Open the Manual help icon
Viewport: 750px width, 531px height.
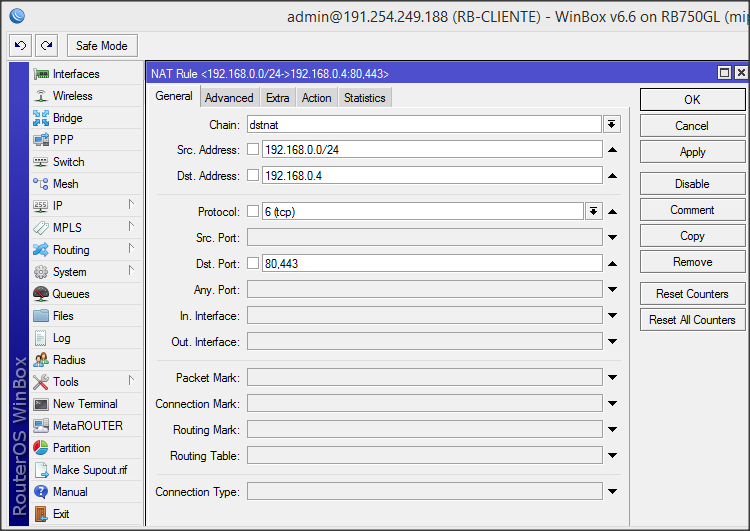coord(41,492)
